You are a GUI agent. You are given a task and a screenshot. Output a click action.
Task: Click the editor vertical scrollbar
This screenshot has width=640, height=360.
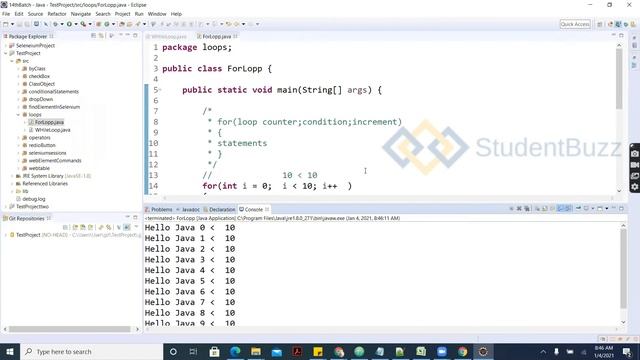(619, 80)
